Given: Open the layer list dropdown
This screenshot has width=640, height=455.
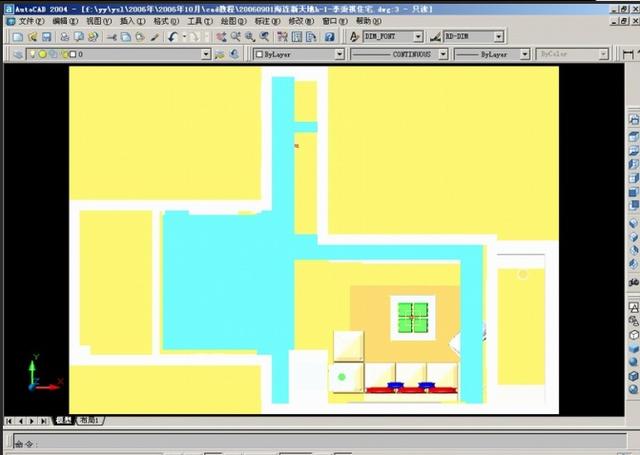Looking at the screenshot, I should [206, 54].
